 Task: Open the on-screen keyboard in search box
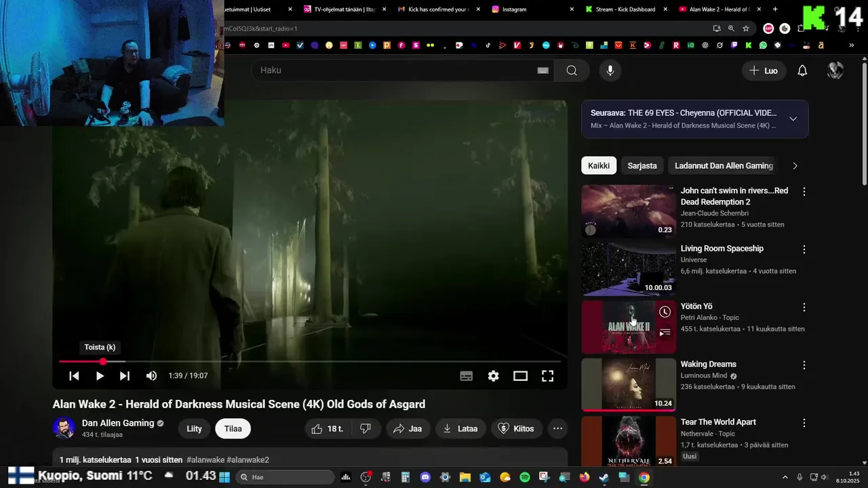pyautogui.click(x=542, y=70)
